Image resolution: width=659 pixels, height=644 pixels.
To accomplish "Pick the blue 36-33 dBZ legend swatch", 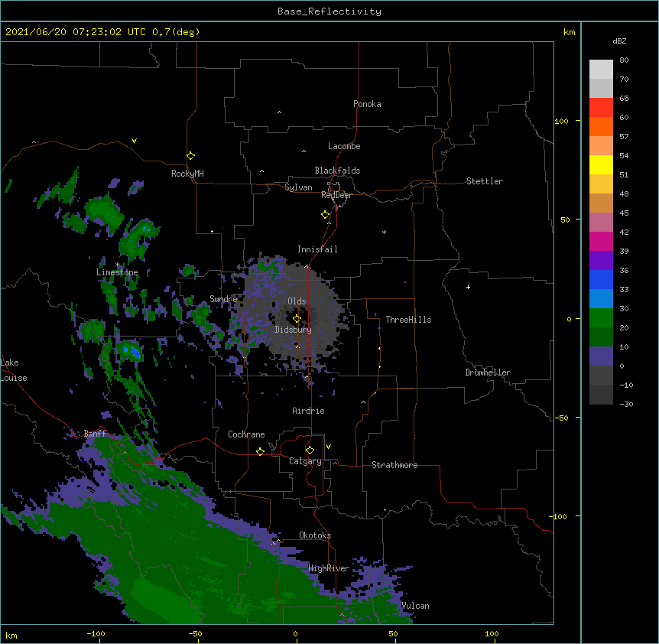I will pyautogui.click(x=601, y=279).
